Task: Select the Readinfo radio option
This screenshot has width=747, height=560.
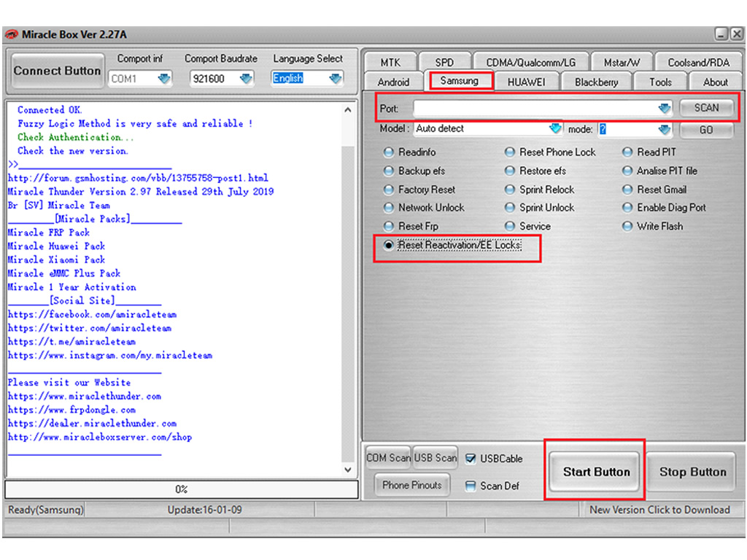Action: pos(389,152)
